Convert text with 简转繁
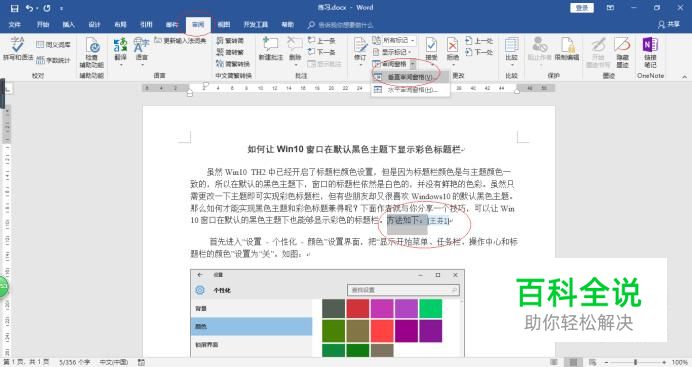692x367 pixels. click(x=230, y=52)
